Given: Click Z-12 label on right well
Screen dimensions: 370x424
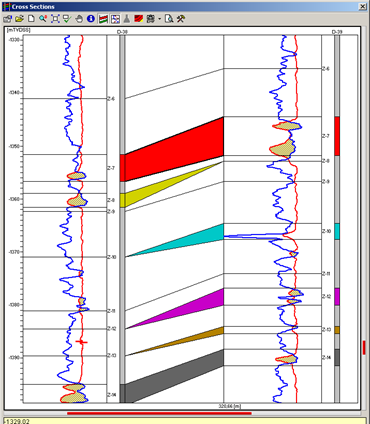Looking at the screenshot, I should coord(326,297).
